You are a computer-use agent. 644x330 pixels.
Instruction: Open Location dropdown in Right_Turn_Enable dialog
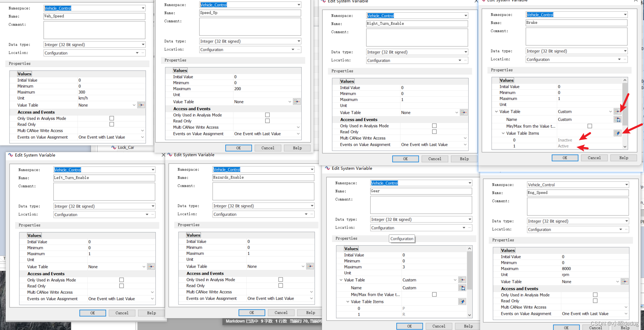pos(460,60)
